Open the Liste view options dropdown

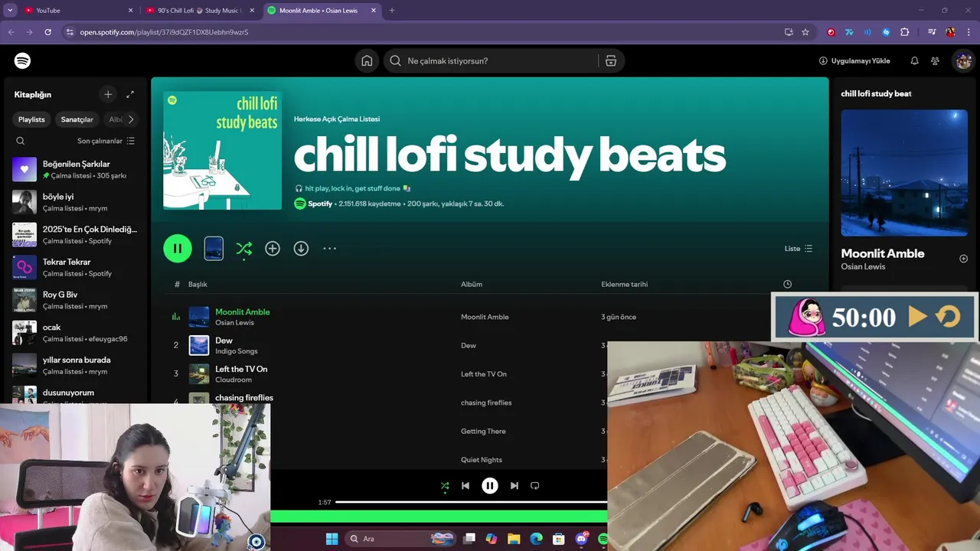[x=799, y=249]
